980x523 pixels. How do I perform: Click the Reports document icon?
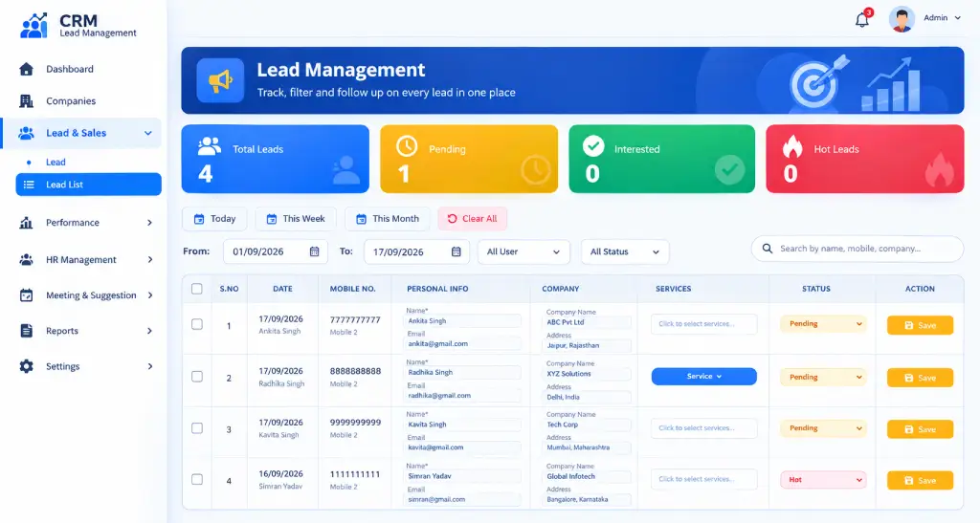[26, 331]
